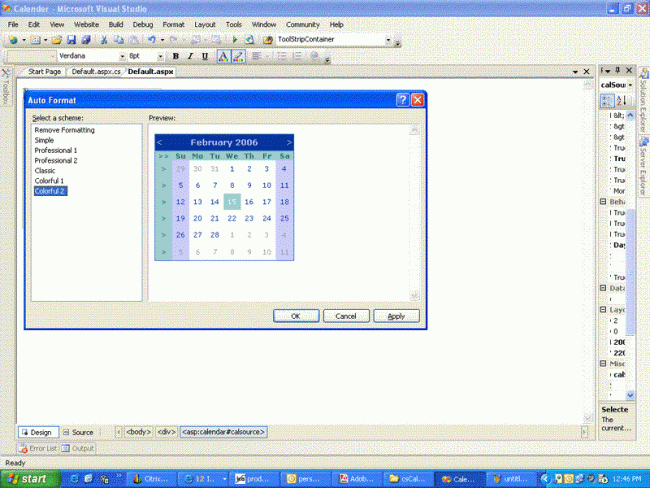Click the Find in Files icon
Screen dimensions: 650x488
[x=268, y=40]
